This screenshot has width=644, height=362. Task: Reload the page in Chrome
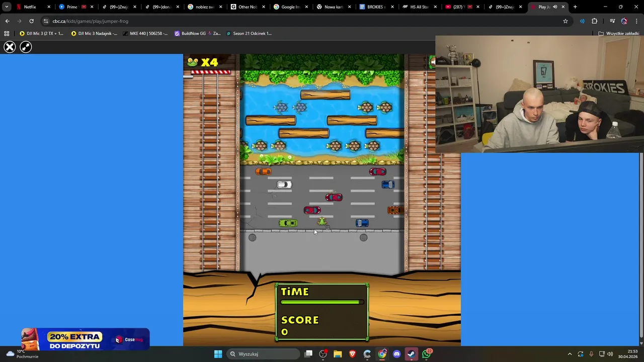pos(31,21)
